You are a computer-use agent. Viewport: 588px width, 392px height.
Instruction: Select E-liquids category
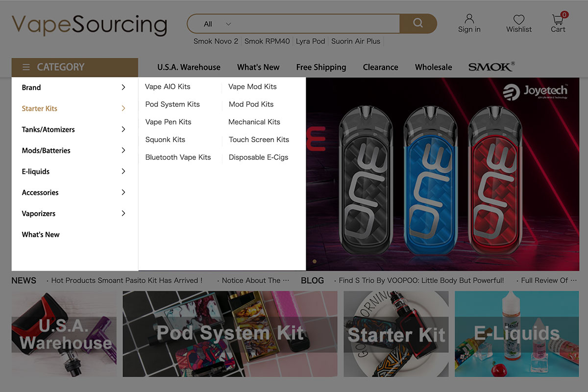36,172
